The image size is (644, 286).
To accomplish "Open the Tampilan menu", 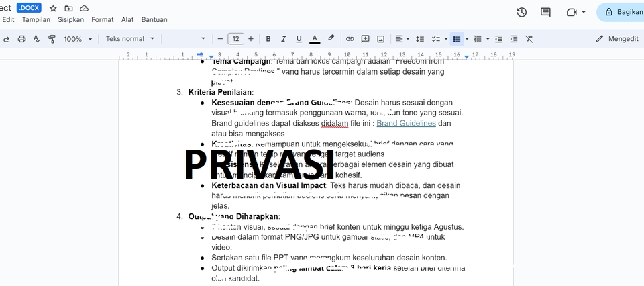I will pyautogui.click(x=36, y=19).
